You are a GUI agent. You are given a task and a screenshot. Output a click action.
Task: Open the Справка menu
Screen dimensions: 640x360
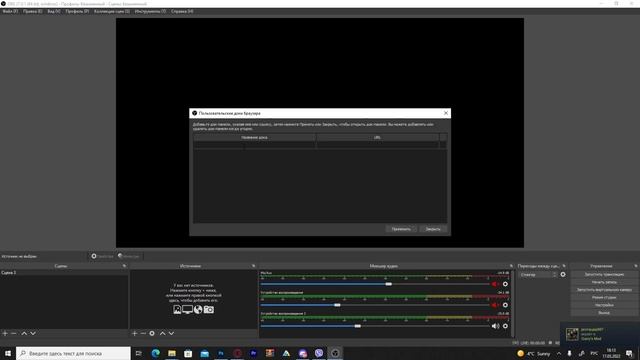[x=182, y=11]
